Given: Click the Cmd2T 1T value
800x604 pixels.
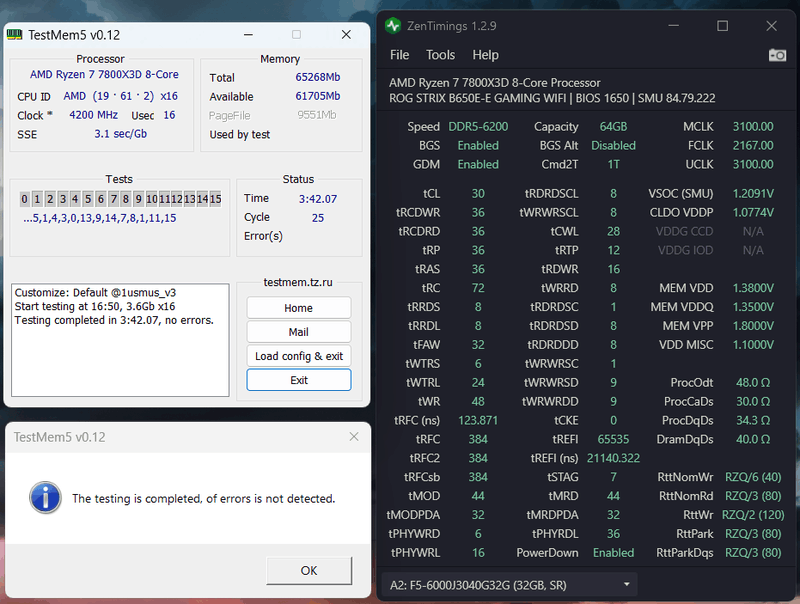Looking at the screenshot, I should (613, 164).
